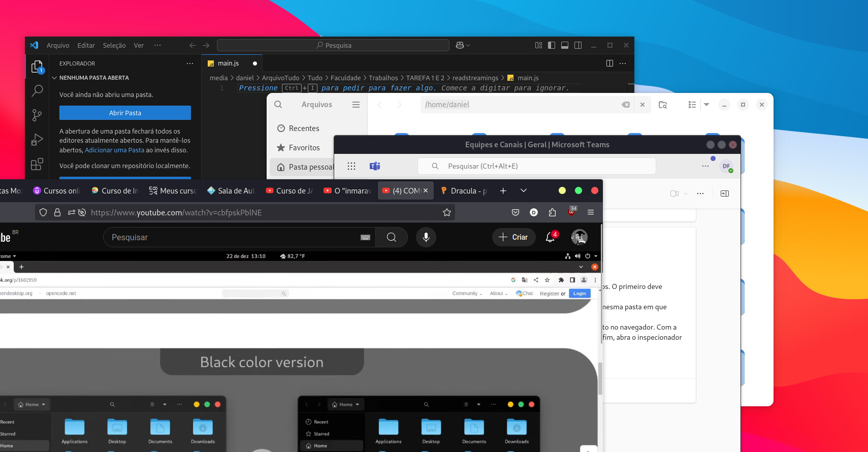Open the Community dropdown in video

pyautogui.click(x=467, y=294)
